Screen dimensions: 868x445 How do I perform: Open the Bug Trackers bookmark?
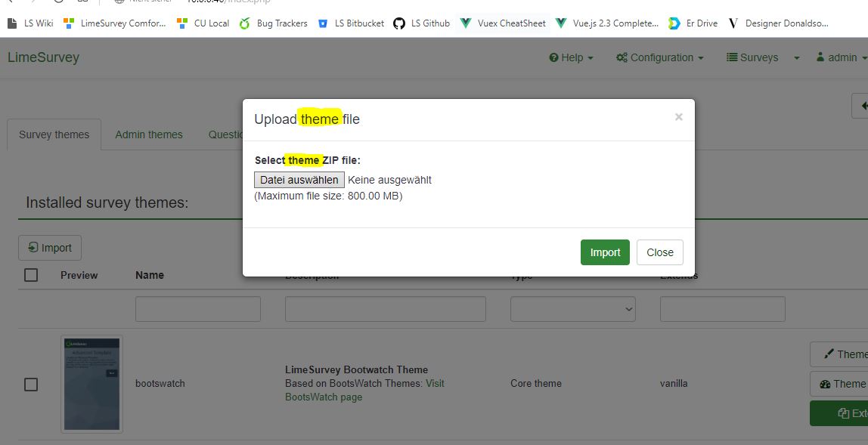tap(274, 23)
